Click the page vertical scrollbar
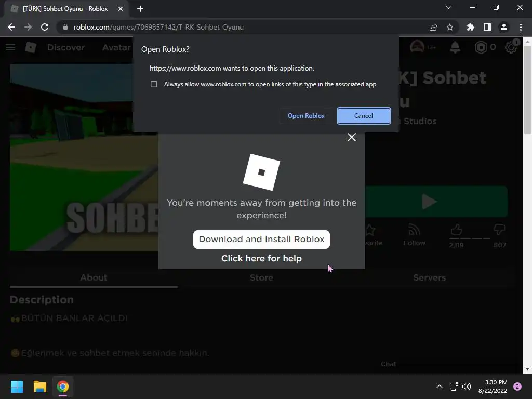Screen dimensions: 532x399 pos(527,90)
